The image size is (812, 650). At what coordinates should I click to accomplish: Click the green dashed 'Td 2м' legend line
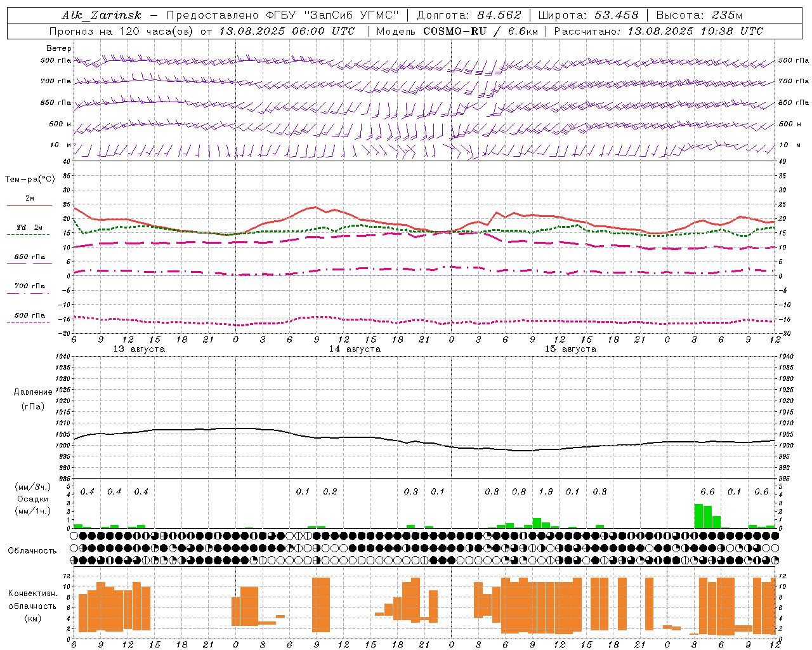point(29,235)
